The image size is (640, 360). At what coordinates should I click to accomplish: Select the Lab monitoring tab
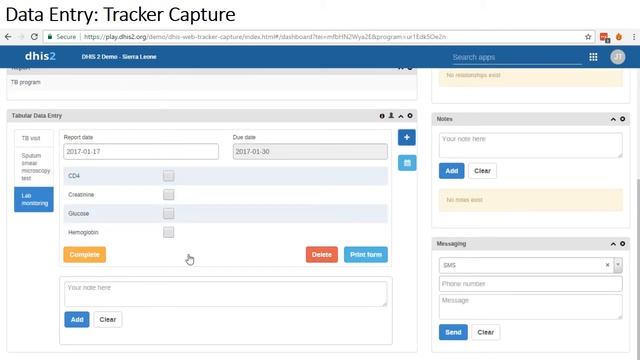(x=33, y=199)
